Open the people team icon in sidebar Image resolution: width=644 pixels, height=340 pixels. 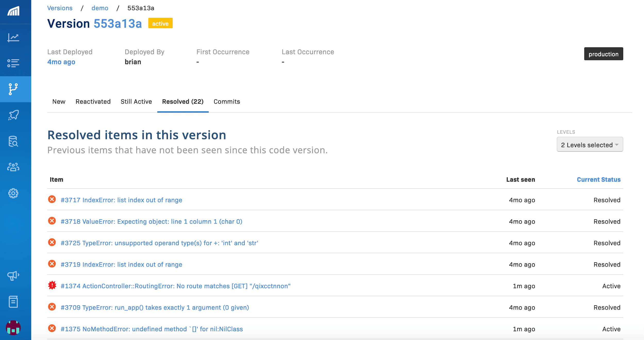pos(13,167)
